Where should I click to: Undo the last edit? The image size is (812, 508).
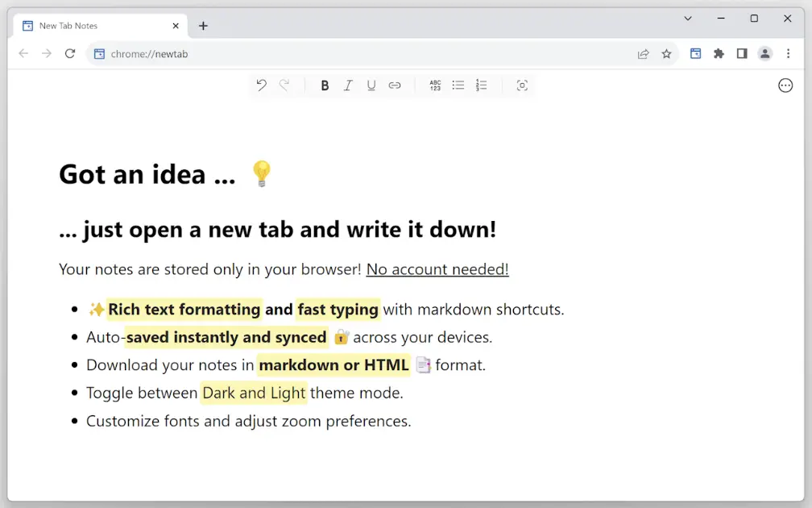[x=261, y=85]
